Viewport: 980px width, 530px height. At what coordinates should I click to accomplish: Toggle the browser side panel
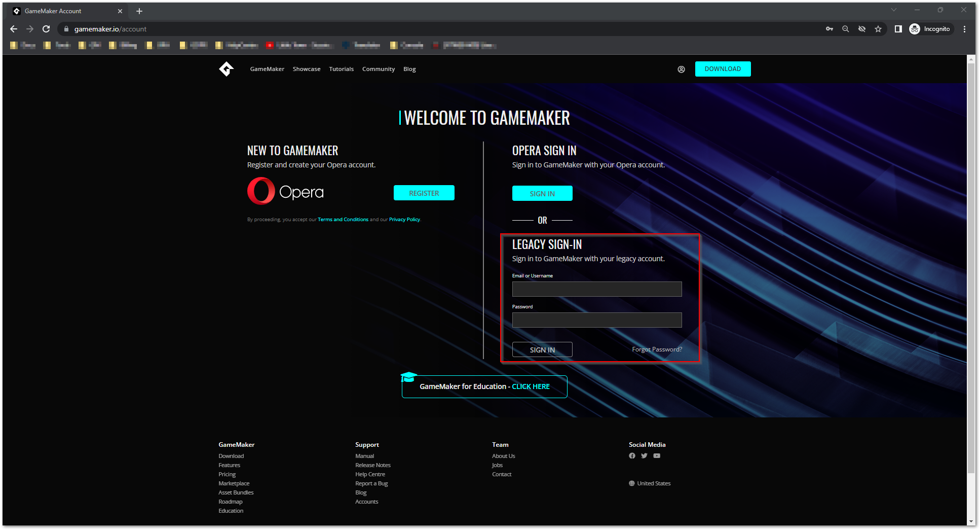pos(898,29)
